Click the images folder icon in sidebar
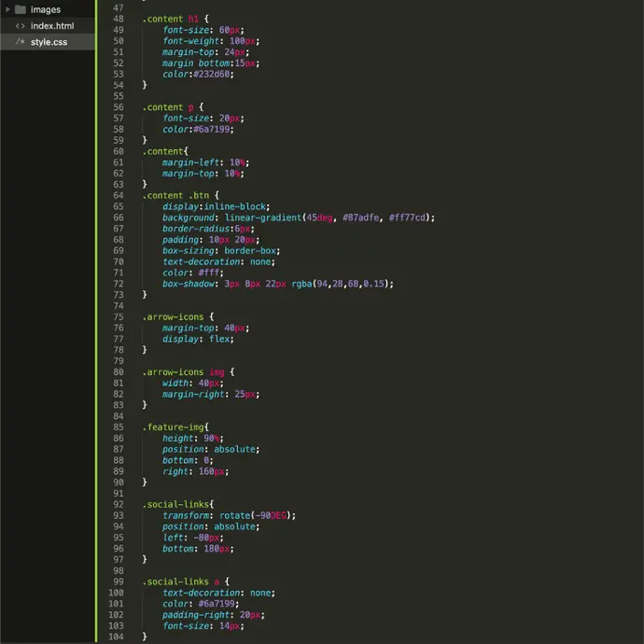 pyautogui.click(x=21, y=9)
